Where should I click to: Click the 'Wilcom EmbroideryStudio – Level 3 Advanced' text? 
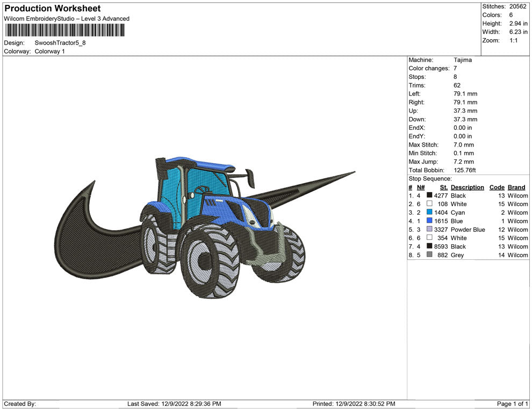click(x=67, y=19)
